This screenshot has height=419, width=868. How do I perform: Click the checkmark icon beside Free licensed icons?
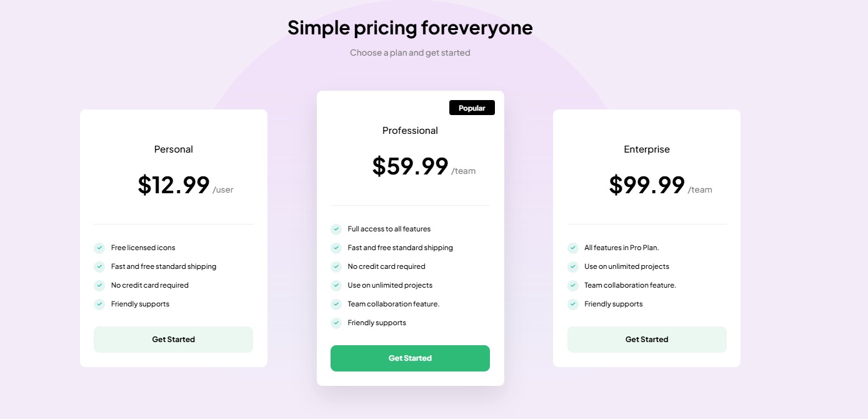(x=99, y=248)
